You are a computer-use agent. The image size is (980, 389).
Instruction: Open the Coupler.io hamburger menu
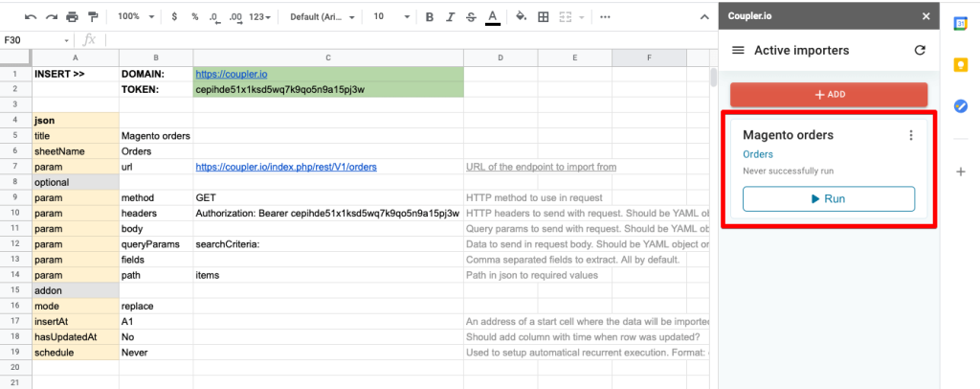coord(738,50)
